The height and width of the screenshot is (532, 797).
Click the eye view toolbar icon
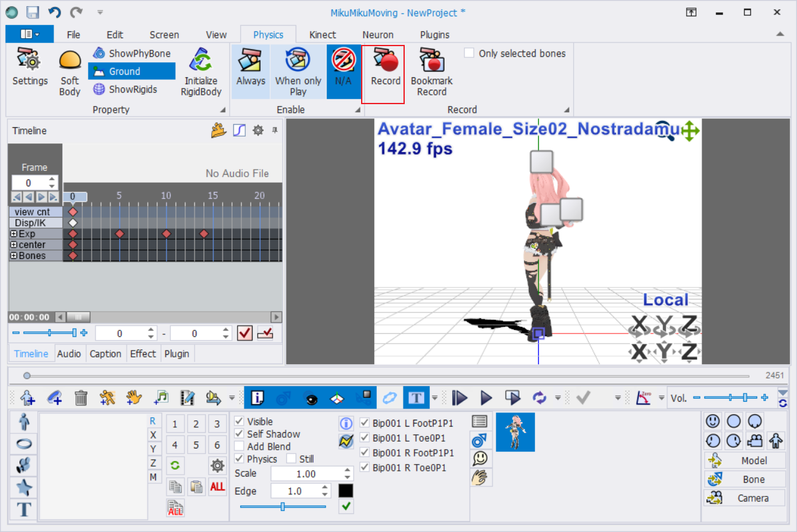(311, 397)
